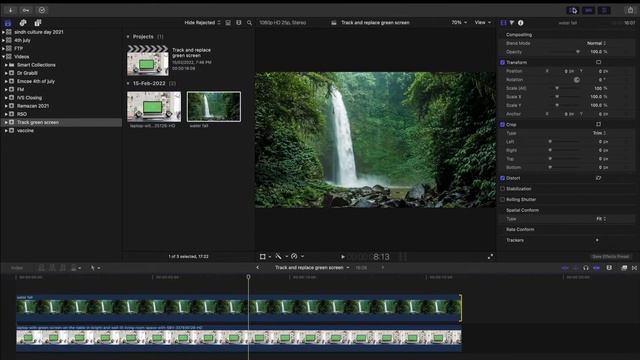Image resolution: width=640 pixels, height=360 pixels.
Task: Click the timeline clip appearance icon
Action: tap(609, 268)
